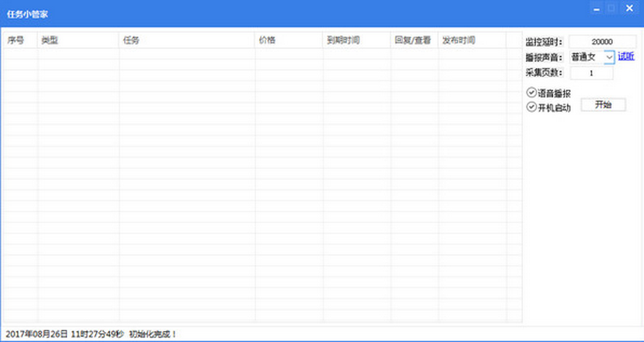Image resolution: width=644 pixels, height=342 pixels.
Task: Minimize the 任务小管家 window
Action: click(596, 8)
